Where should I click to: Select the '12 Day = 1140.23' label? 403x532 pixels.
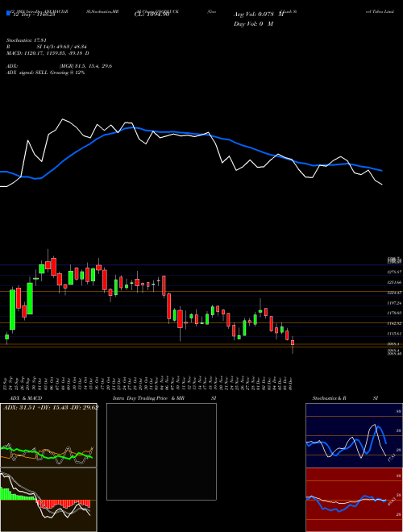tap(35, 15)
